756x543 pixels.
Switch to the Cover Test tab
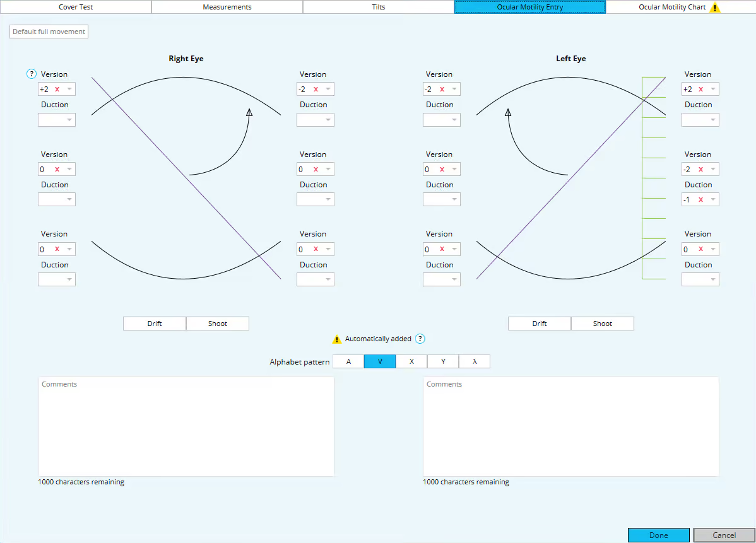coord(76,7)
